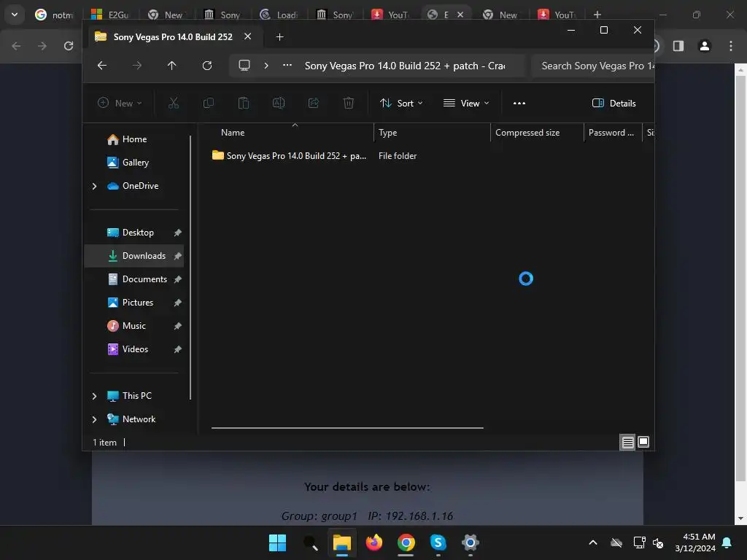Reload the page in the browser
This screenshot has width=747, height=560.
coord(69,46)
